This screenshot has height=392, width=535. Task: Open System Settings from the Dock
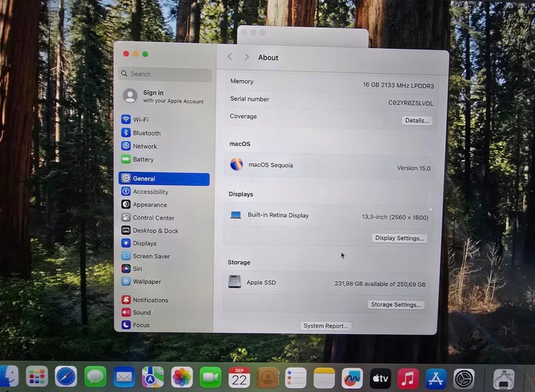(x=464, y=379)
